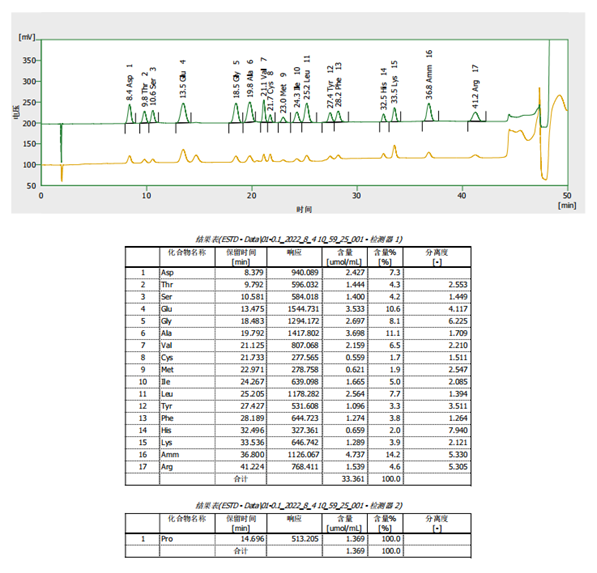Image resolution: width=597 pixels, height=573 pixels.
Task: Select the Pro compound name in detector 2 table
Action: (167, 539)
